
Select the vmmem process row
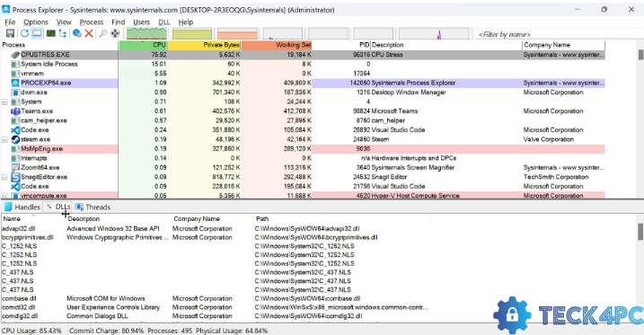(303, 74)
